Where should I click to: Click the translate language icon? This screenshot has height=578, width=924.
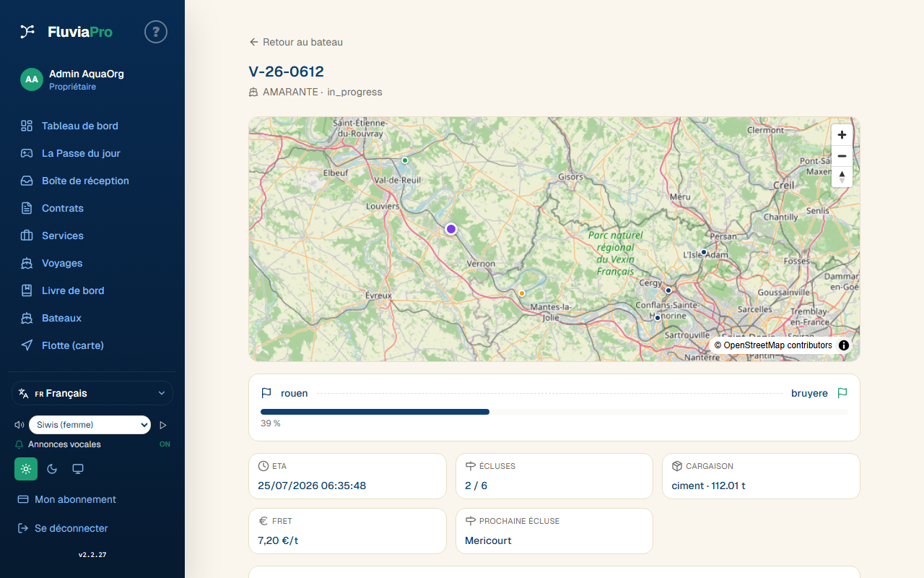[x=24, y=393]
